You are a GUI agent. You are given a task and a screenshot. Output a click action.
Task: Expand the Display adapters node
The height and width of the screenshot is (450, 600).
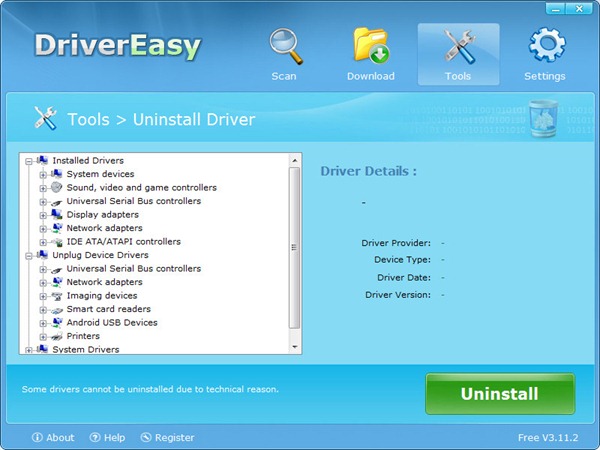43,215
